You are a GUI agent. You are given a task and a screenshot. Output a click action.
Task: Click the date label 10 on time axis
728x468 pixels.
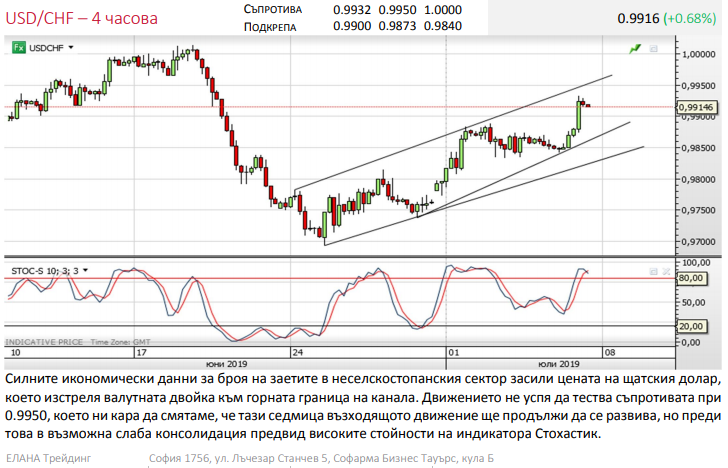(15, 352)
